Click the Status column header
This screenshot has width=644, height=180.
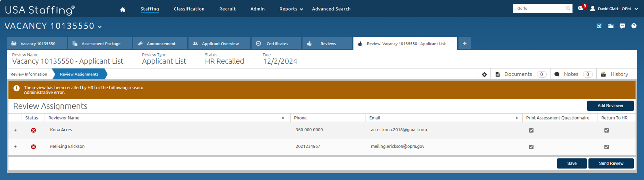[31, 118]
